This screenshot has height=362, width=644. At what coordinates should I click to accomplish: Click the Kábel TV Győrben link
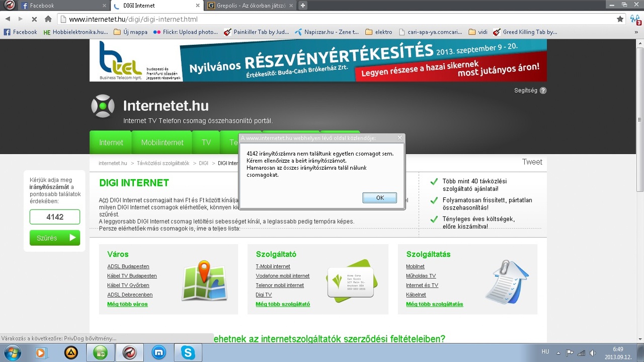[128, 285]
